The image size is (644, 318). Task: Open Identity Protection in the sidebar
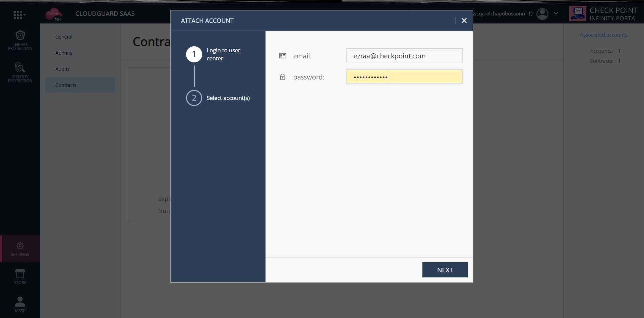coord(20,72)
